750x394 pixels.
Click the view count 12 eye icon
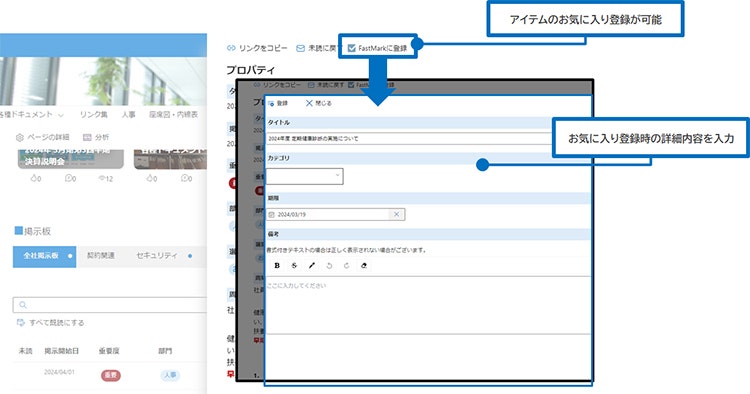(x=106, y=178)
